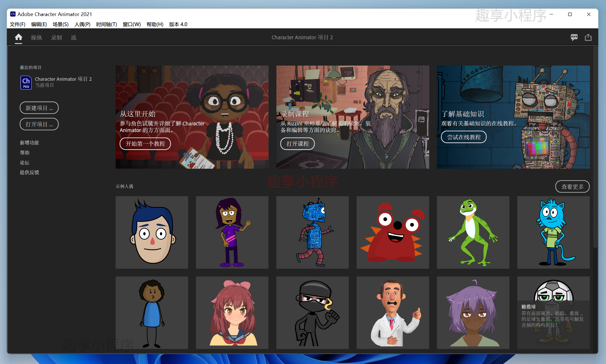Image resolution: width=606 pixels, height=364 pixels.
Task: Open the 时间轴(T) menu
Action: [107, 24]
